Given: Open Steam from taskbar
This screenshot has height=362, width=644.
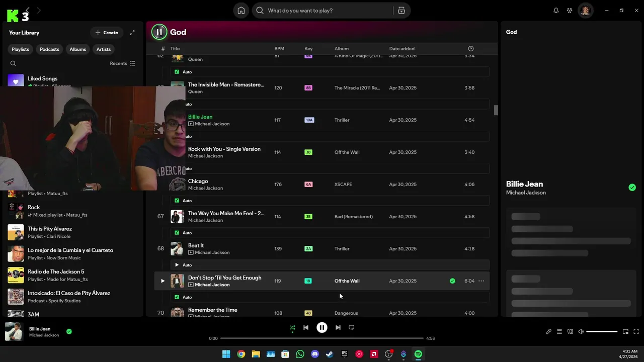Looking at the screenshot, I should point(330,354).
